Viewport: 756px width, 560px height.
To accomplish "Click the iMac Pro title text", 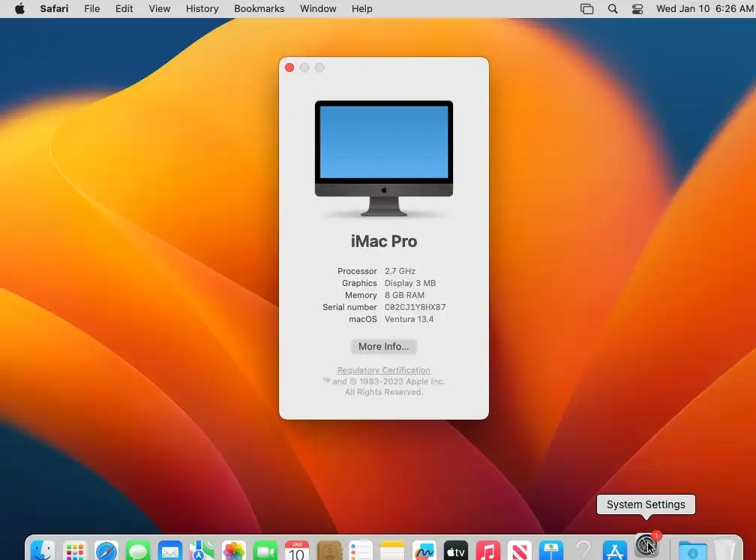I will [x=384, y=242].
